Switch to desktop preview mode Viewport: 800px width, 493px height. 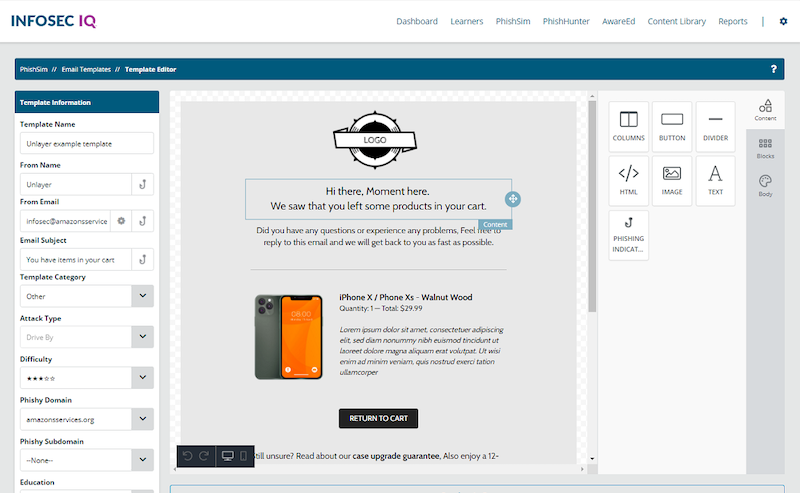click(228, 456)
